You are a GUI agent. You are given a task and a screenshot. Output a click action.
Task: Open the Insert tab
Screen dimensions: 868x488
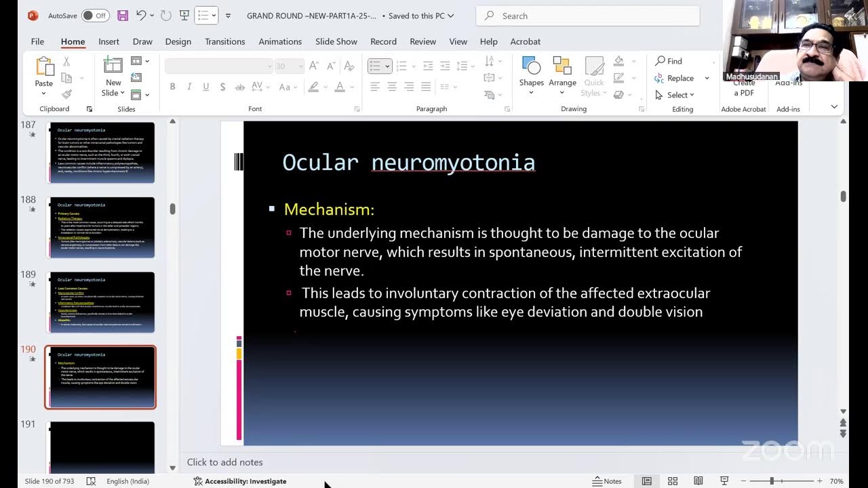pyautogui.click(x=108, y=41)
